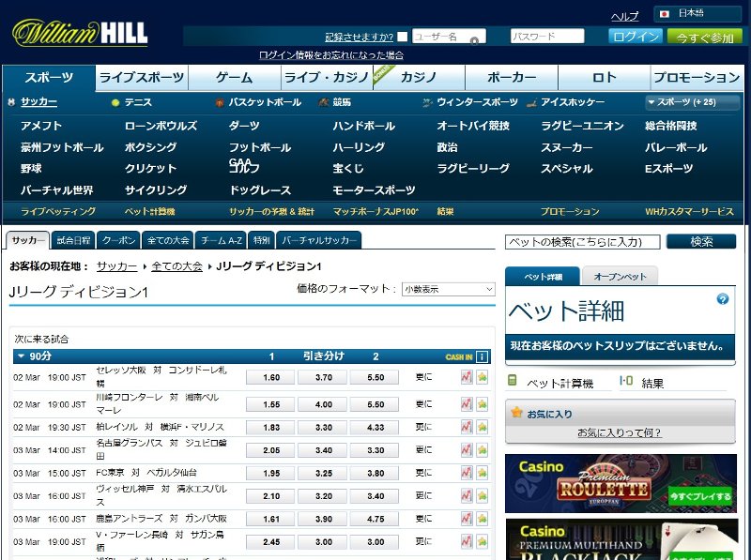Viewport: 751px width, 560px height.
Task: Select draw odds 3.30 for 柏レイソル match
Action: 324,427
